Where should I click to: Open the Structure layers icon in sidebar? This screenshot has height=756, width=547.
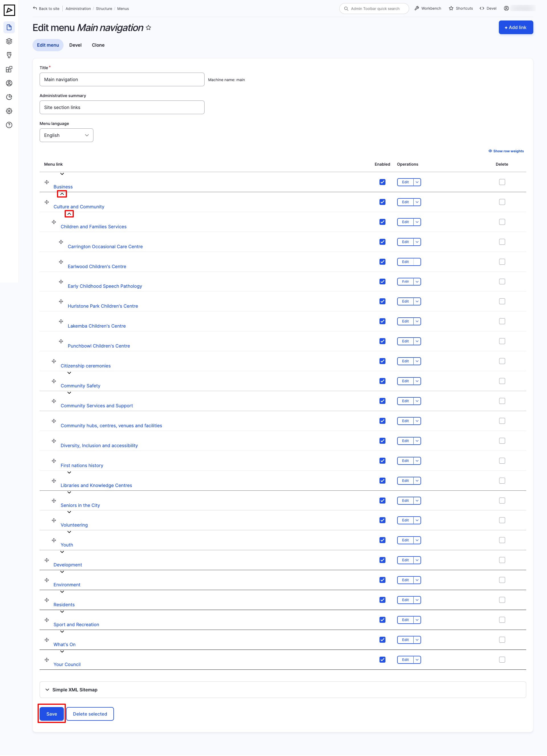9,41
